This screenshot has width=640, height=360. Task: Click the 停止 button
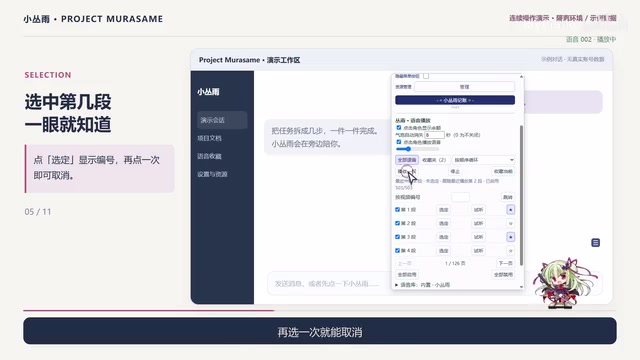455,171
